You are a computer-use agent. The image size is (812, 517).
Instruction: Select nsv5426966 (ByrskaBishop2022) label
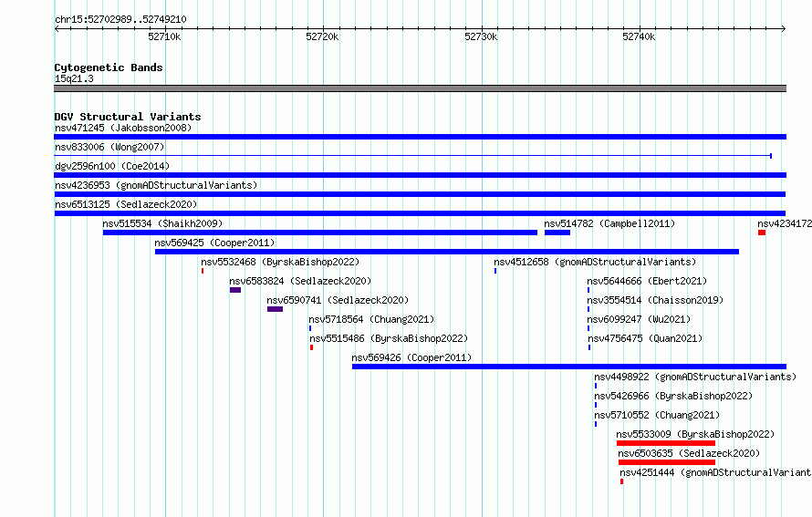(x=673, y=396)
